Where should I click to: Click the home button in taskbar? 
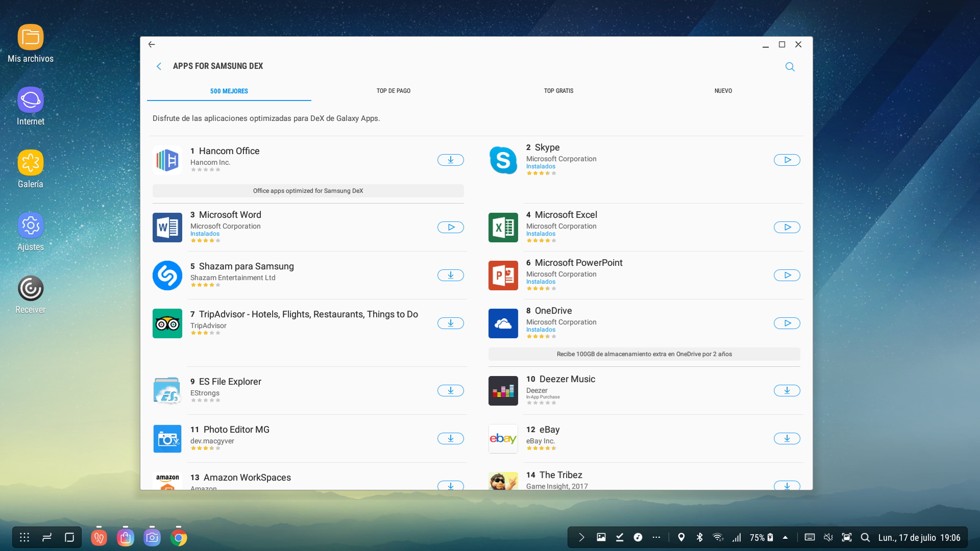(x=69, y=537)
